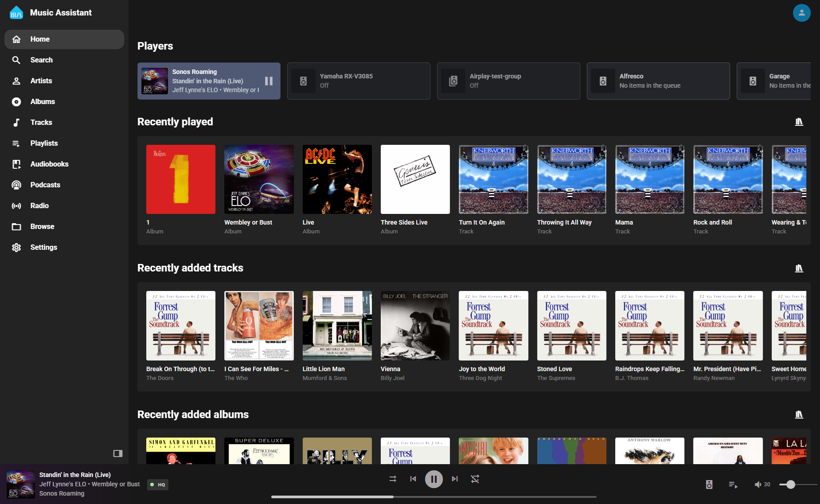Open Stoned Love track cover

[572, 326]
